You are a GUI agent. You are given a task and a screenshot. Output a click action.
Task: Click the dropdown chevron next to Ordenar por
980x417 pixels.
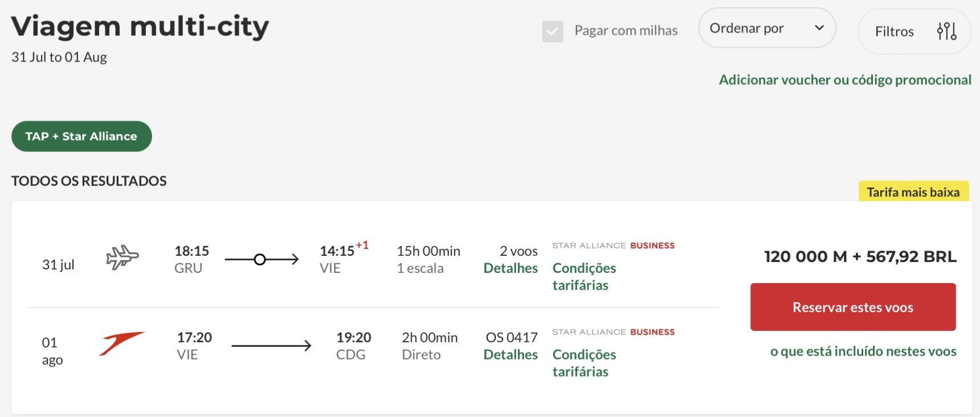[819, 27]
